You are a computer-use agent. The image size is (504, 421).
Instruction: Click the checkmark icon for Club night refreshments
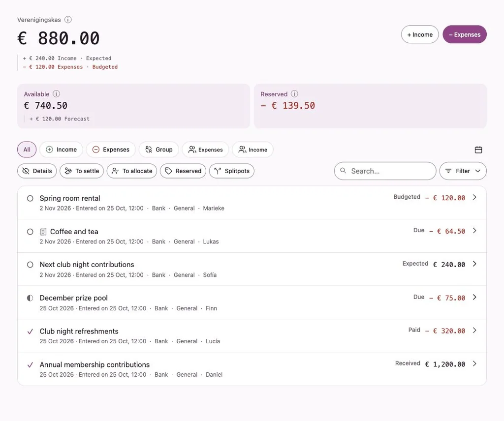coord(30,331)
